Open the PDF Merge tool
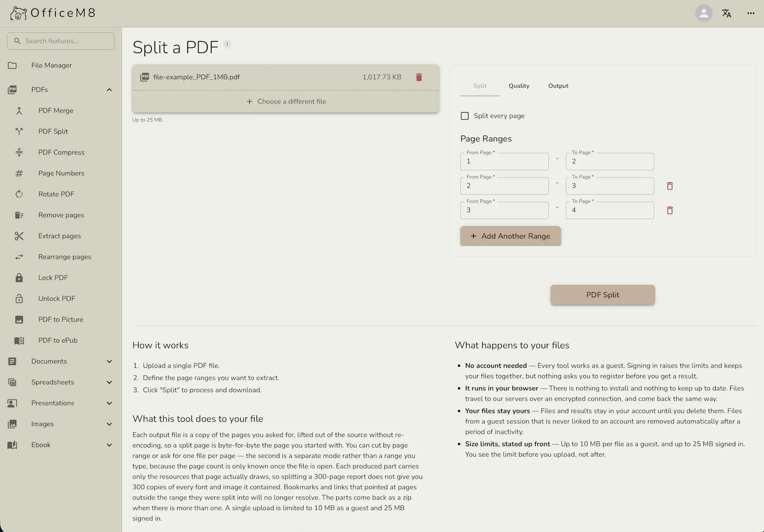This screenshot has width=764, height=532. coord(61,111)
